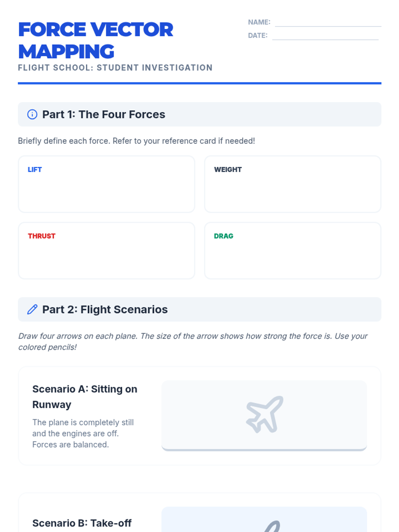Screen dimensions: 399x532
Task: Click the partially visible Scenario B plane icon
Action: (x=273, y=526)
